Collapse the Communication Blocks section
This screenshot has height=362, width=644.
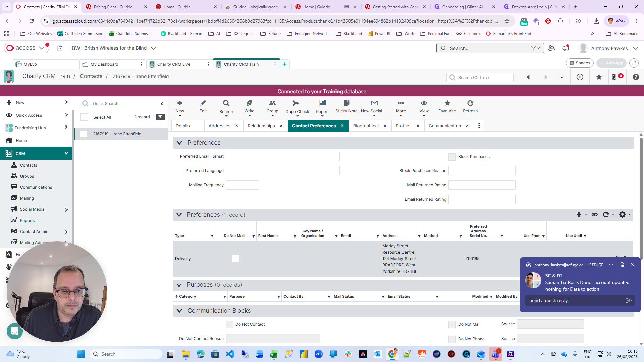179,311
